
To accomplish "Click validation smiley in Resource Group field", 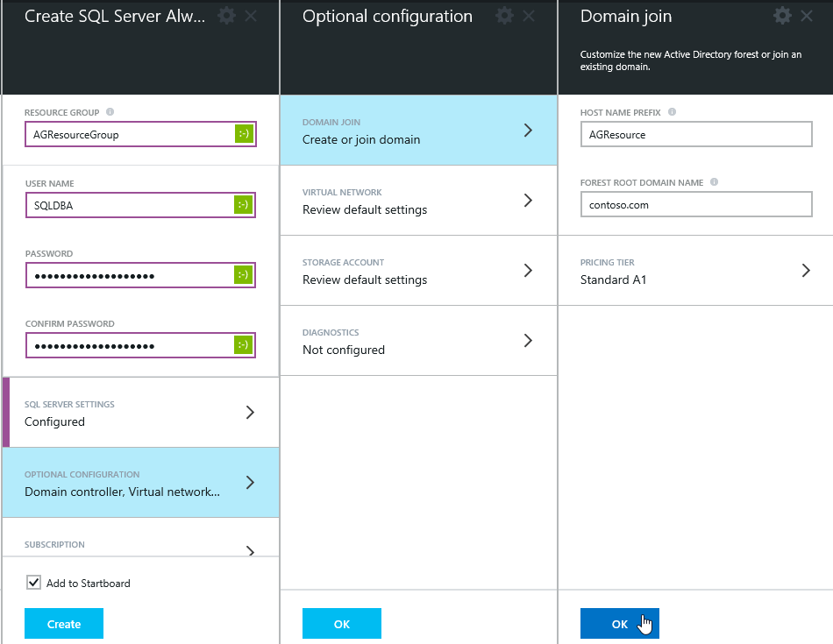I will [244, 135].
